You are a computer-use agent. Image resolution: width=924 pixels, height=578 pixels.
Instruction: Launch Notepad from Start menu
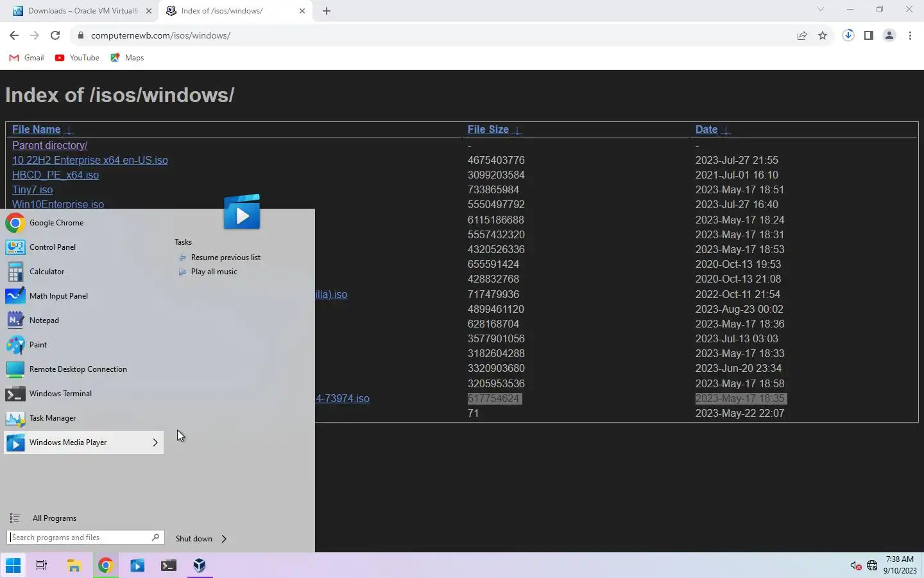point(83,320)
